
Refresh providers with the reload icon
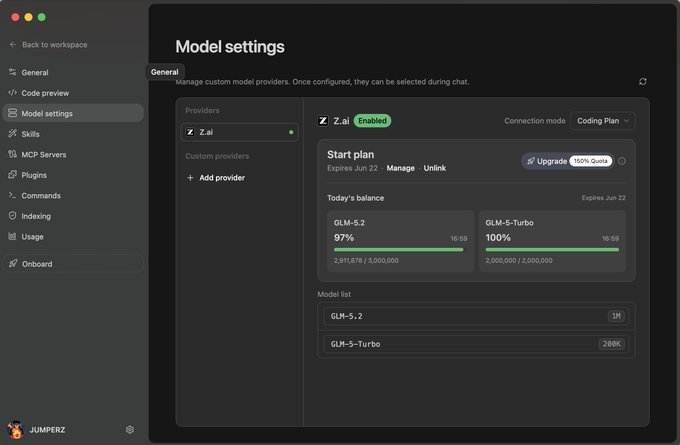tap(643, 82)
